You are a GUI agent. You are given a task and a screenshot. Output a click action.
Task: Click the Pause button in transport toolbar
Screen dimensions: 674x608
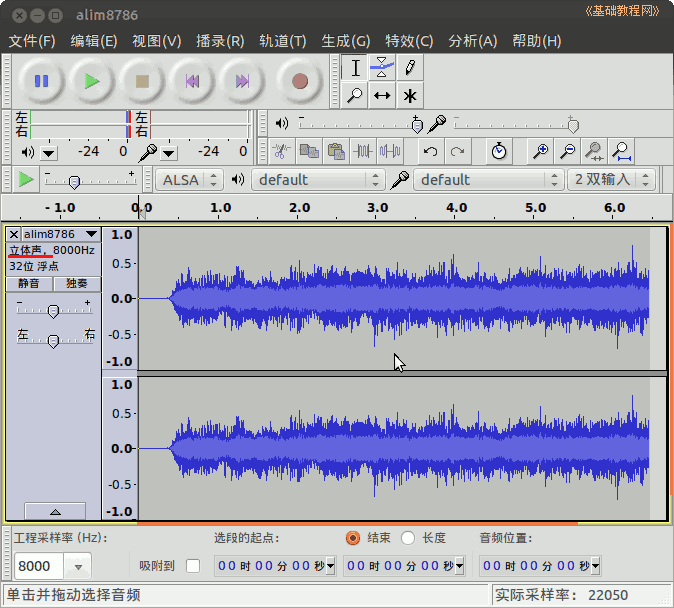(x=41, y=81)
